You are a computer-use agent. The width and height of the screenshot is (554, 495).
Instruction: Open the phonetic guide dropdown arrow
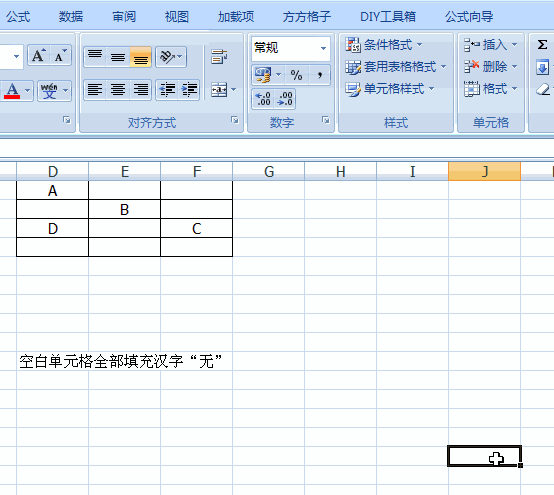(65, 91)
